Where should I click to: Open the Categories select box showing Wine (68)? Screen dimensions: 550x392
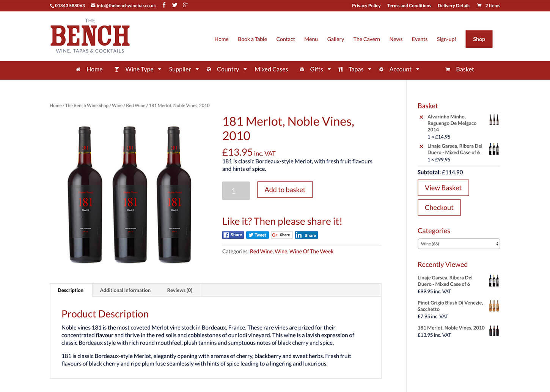pyautogui.click(x=459, y=244)
